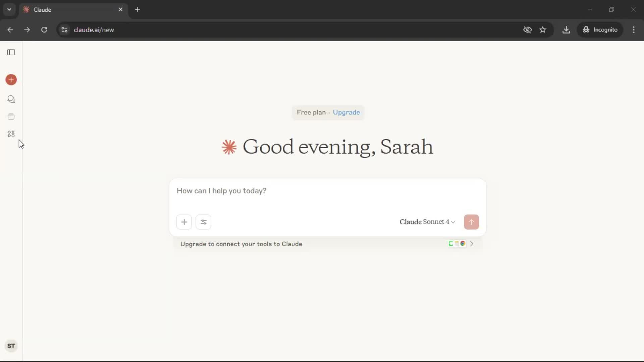
Task: Open the Projects icon in sidebar
Action: [x=11, y=117]
